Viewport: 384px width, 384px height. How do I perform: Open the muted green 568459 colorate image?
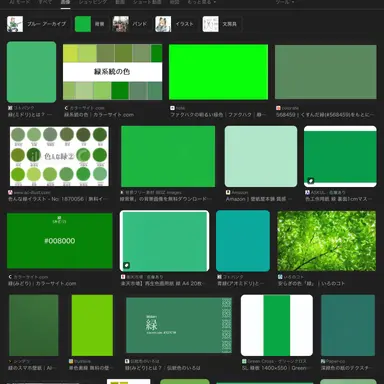326,72
